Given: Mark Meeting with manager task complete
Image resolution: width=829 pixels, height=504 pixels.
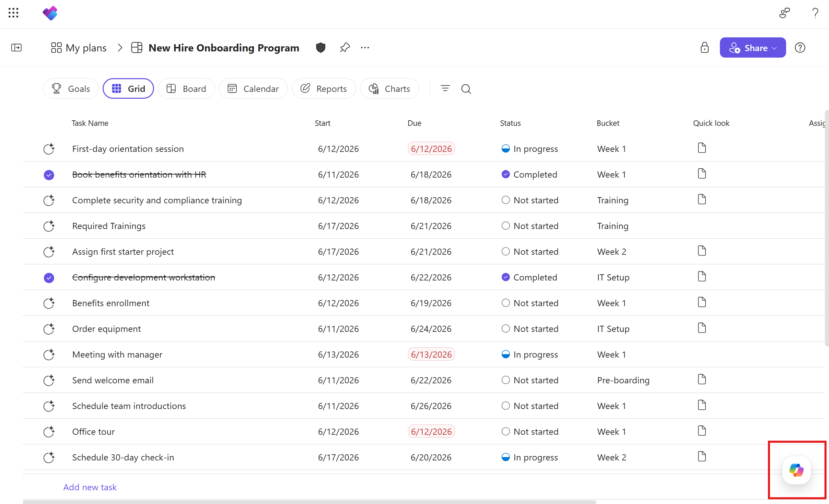Looking at the screenshot, I should pos(49,355).
